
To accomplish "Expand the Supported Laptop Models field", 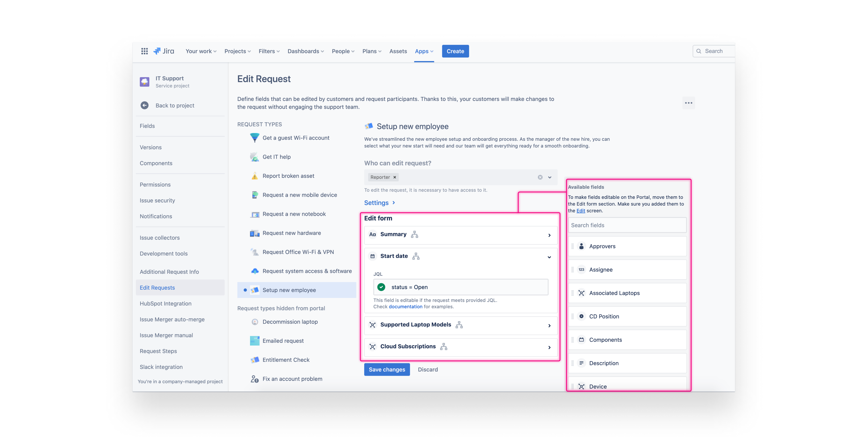I will coord(549,325).
